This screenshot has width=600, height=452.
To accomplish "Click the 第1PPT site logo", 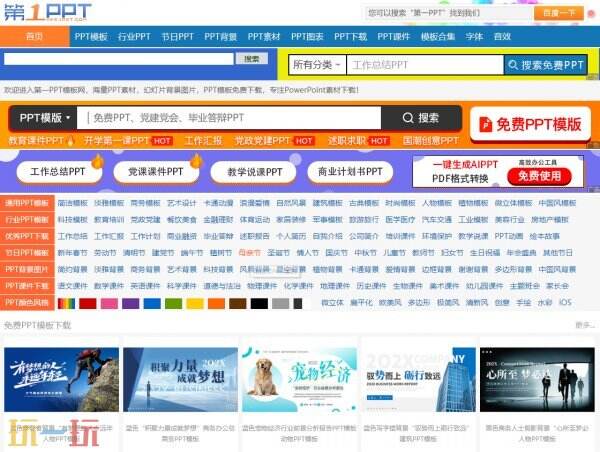I will pyautogui.click(x=47, y=12).
